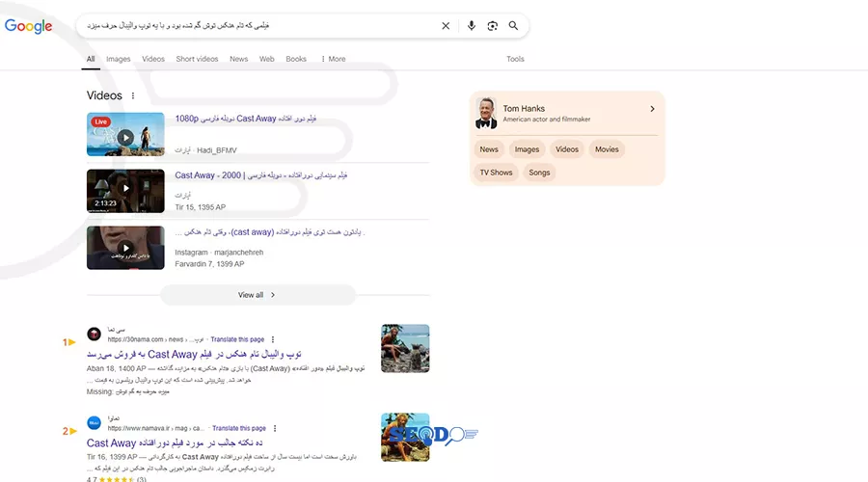The height and width of the screenshot is (482, 868).
Task: Select the News chip for Tom Hanks
Action: (489, 149)
